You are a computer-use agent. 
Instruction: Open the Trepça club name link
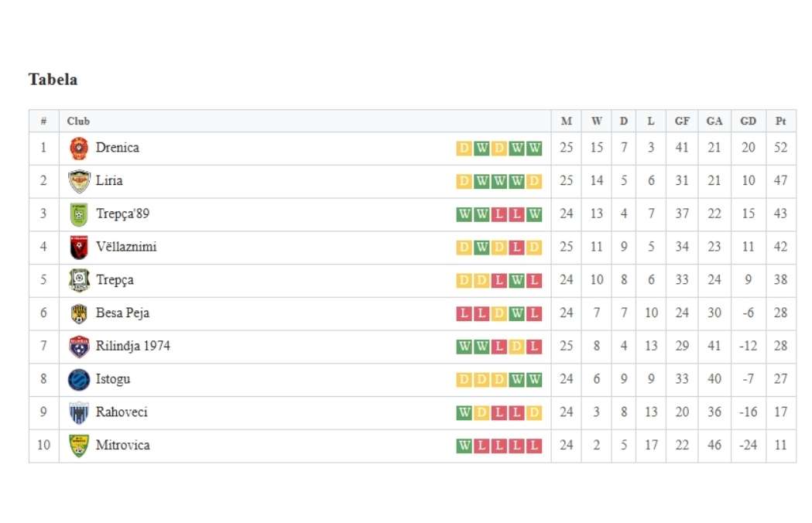115,280
